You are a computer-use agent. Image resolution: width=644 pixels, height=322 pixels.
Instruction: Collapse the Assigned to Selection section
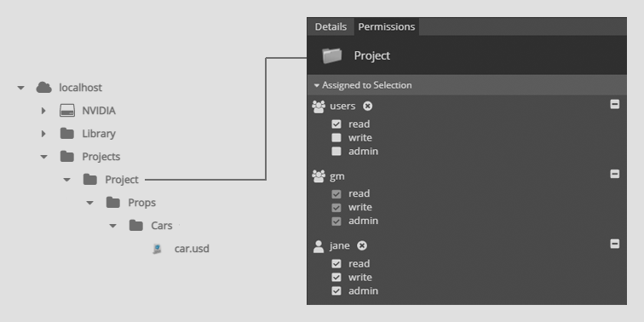click(363, 85)
